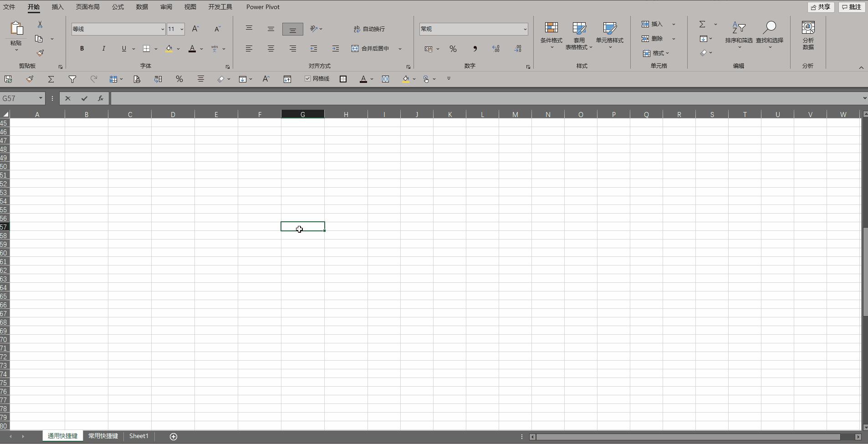This screenshot has width=868, height=444.
Task: Apply the font color in the 字体 group
Action: coord(192,48)
